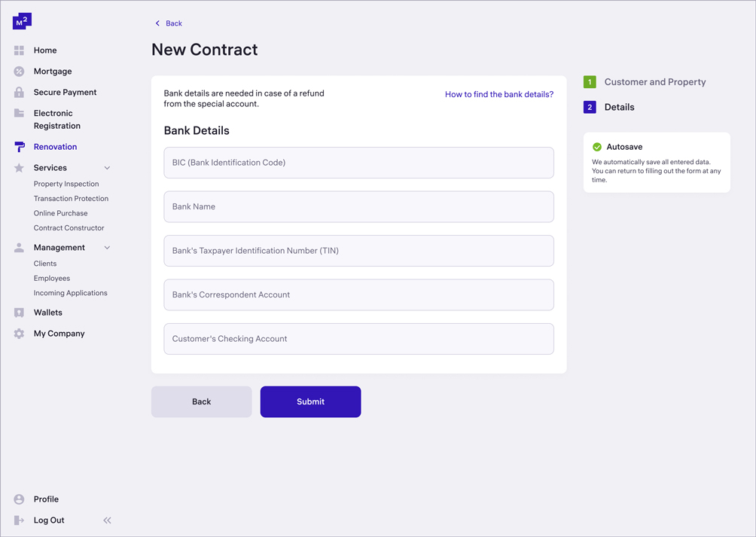Open Electronic Registration via its icon

(18, 113)
